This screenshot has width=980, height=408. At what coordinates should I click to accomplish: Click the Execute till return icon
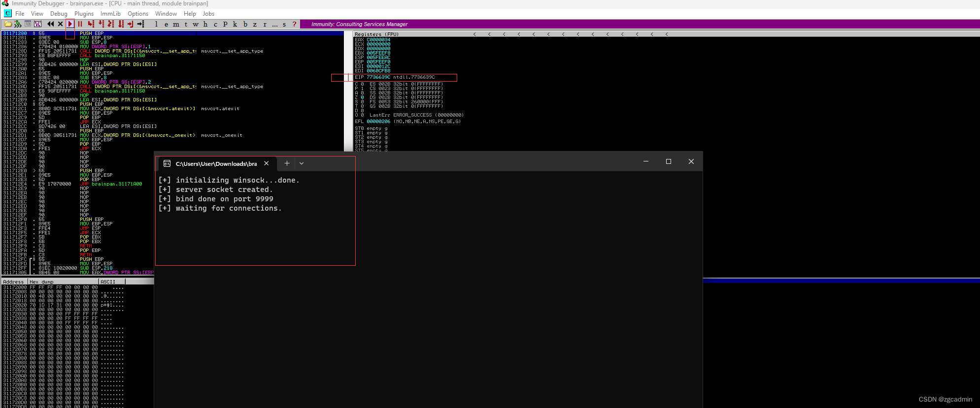click(x=131, y=24)
